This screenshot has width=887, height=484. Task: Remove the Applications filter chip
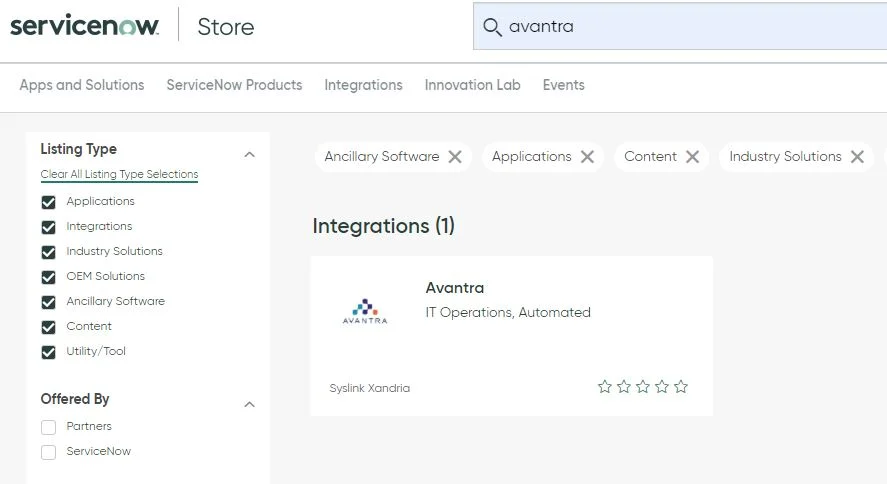click(587, 157)
